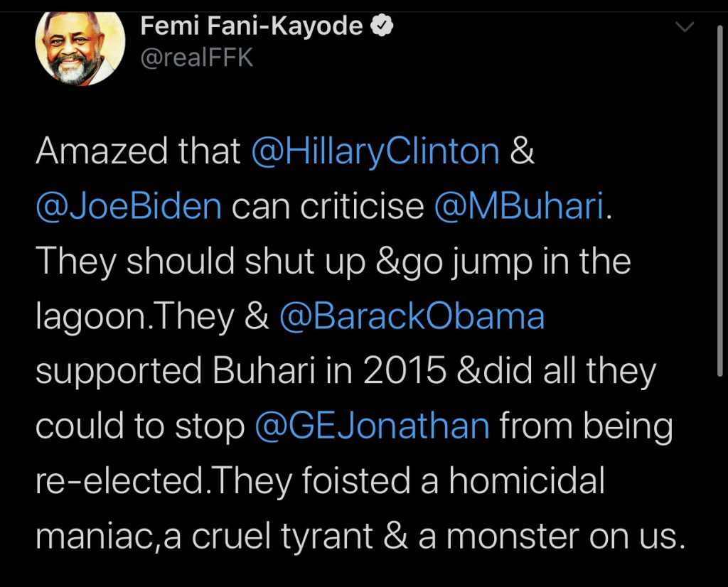
Task: Click the word "homicidal" in the tweet
Action: click(x=526, y=482)
